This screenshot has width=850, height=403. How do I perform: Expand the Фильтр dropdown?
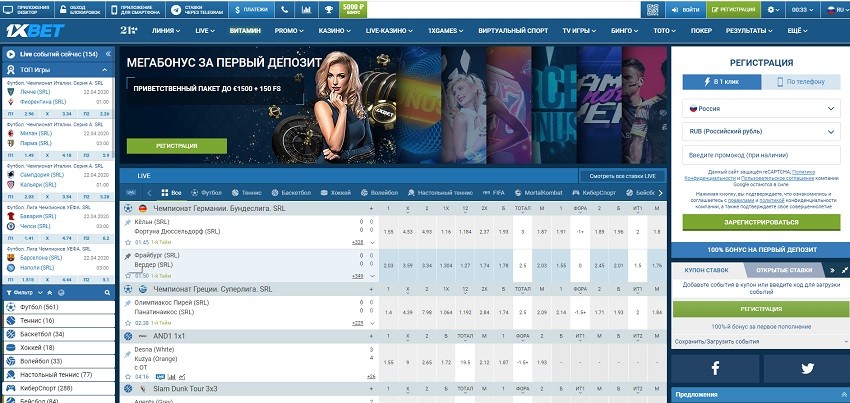tap(25, 292)
